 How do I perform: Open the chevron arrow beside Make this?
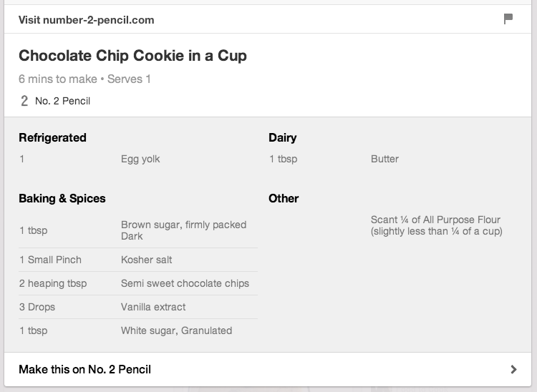[513, 369]
